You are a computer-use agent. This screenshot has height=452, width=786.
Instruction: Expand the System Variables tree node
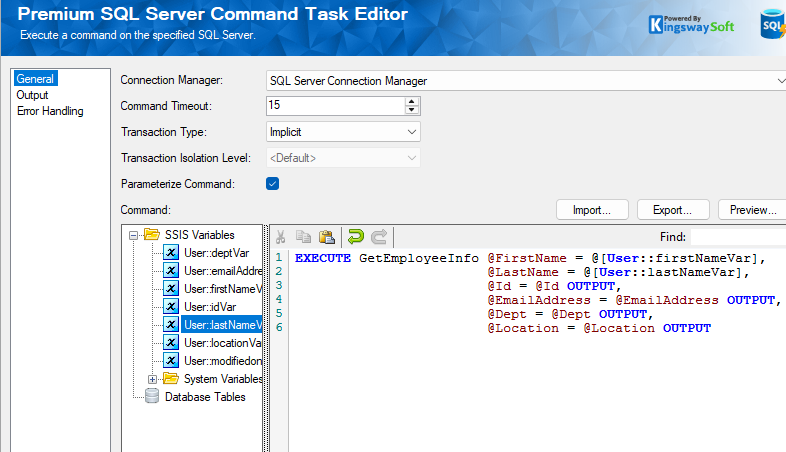coord(152,379)
